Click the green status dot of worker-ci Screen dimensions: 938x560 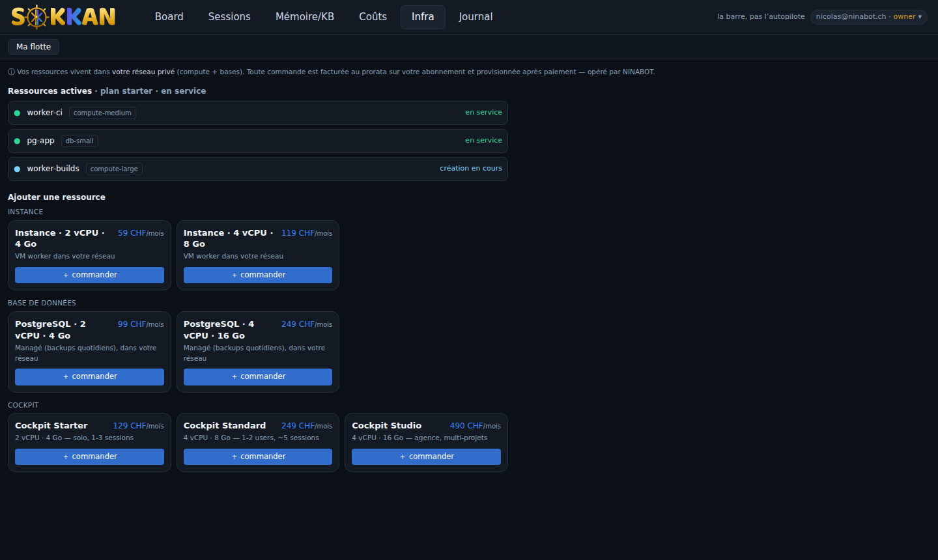coord(17,113)
